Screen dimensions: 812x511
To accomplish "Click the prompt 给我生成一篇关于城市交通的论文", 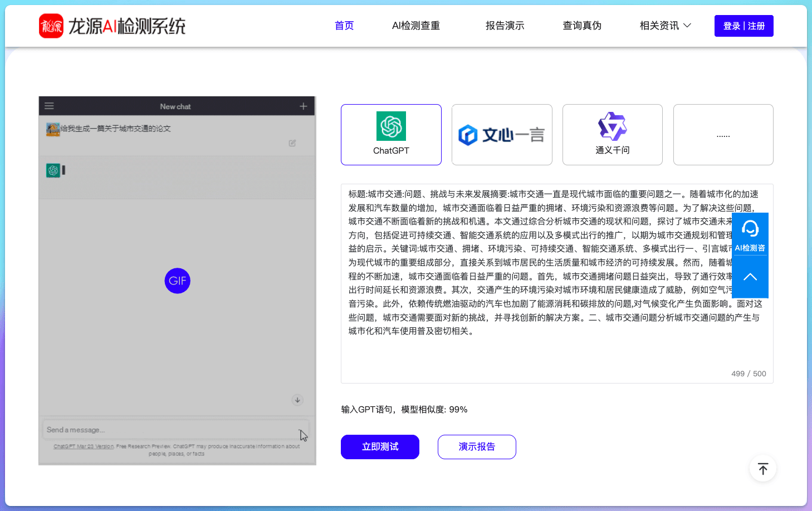I will [116, 129].
